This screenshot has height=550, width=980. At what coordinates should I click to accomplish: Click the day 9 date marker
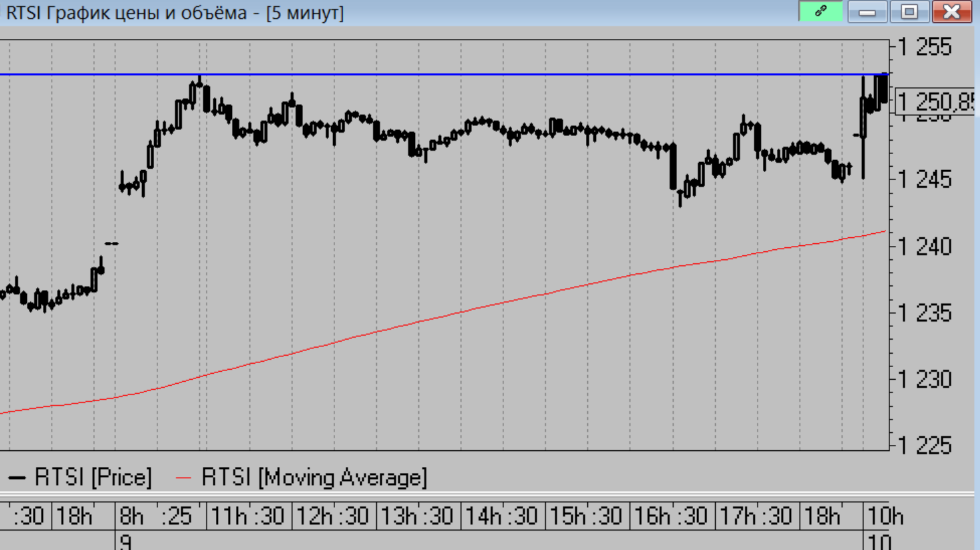125,541
